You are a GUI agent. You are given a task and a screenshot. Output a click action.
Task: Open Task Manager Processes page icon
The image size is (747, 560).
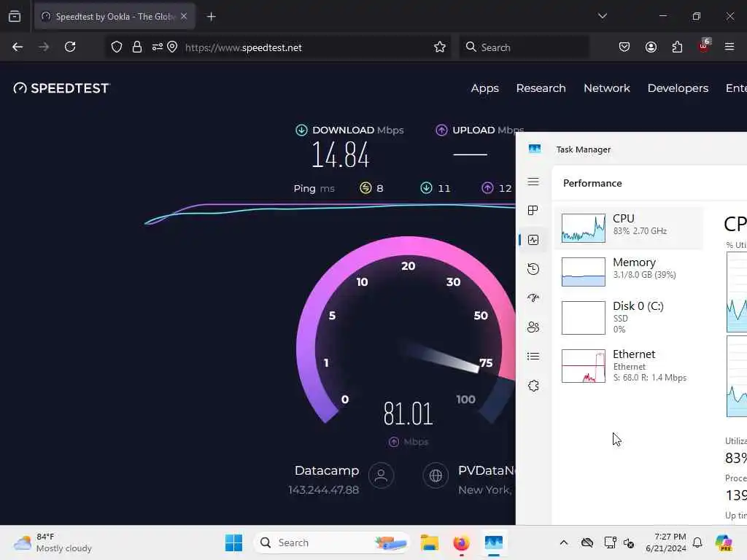pos(533,211)
